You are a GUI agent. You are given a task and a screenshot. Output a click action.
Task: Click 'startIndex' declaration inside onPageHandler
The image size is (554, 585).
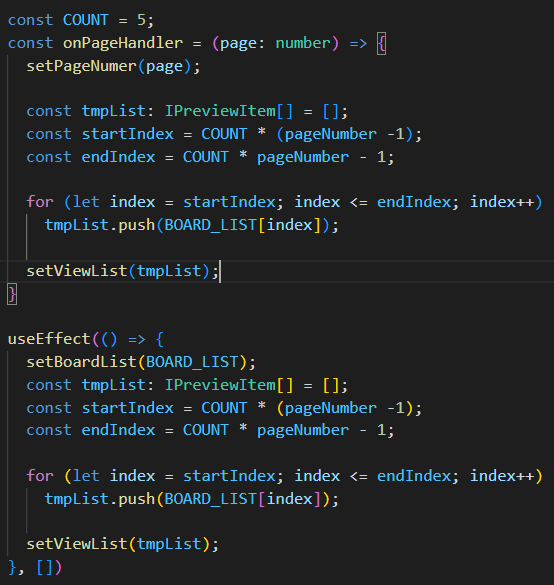[x=128, y=134]
